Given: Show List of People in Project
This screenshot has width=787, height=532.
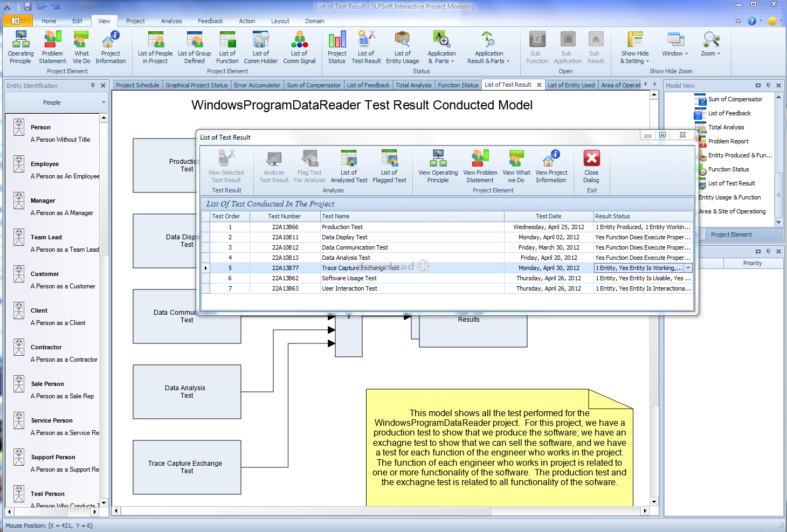Looking at the screenshot, I should point(155,47).
